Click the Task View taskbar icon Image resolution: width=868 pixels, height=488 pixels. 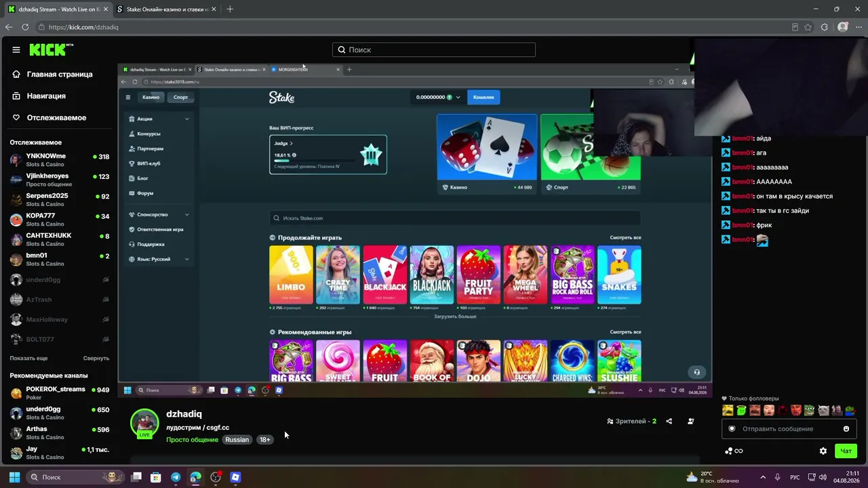[x=136, y=477]
